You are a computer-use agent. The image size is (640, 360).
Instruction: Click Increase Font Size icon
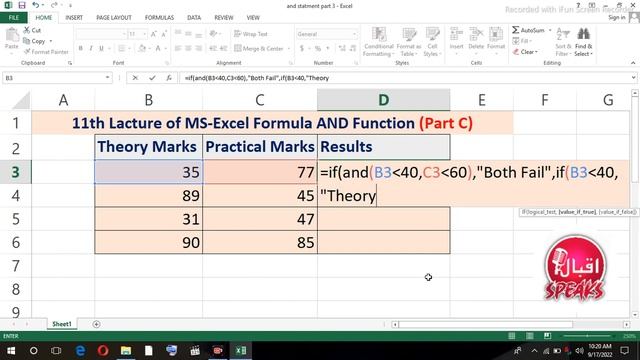click(154, 34)
